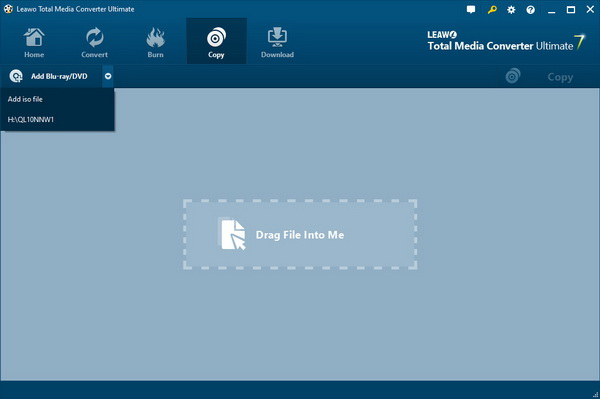
Task: Maximize the Leawo window
Action: [571, 10]
